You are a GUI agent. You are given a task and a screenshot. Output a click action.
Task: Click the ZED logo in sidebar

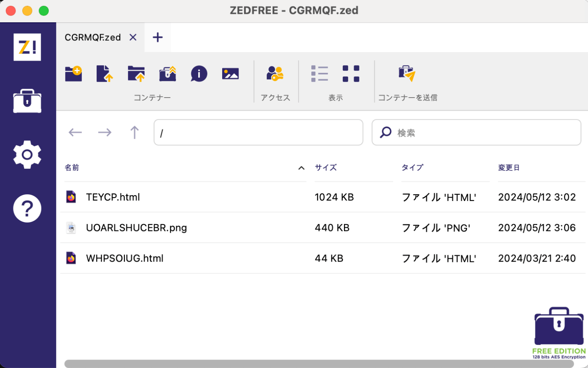point(27,47)
